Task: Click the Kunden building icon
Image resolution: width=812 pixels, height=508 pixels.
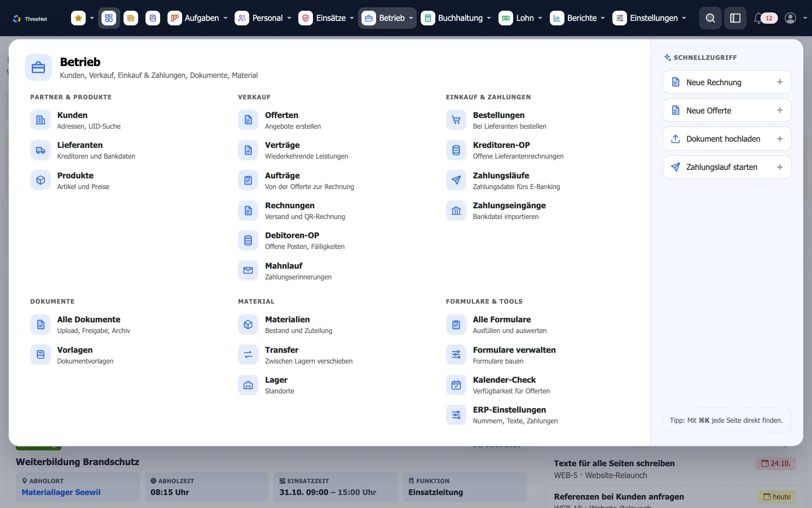Action: coord(41,120)
